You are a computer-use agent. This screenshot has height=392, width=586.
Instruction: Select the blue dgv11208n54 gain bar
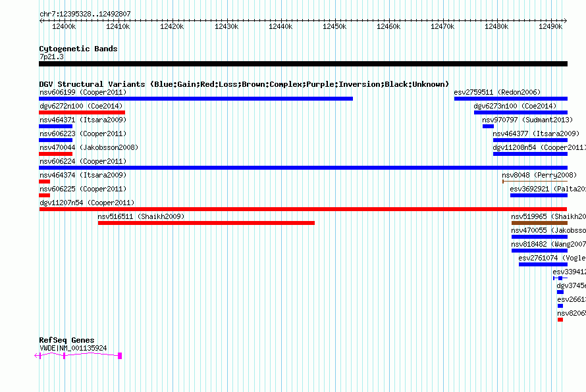530,154
